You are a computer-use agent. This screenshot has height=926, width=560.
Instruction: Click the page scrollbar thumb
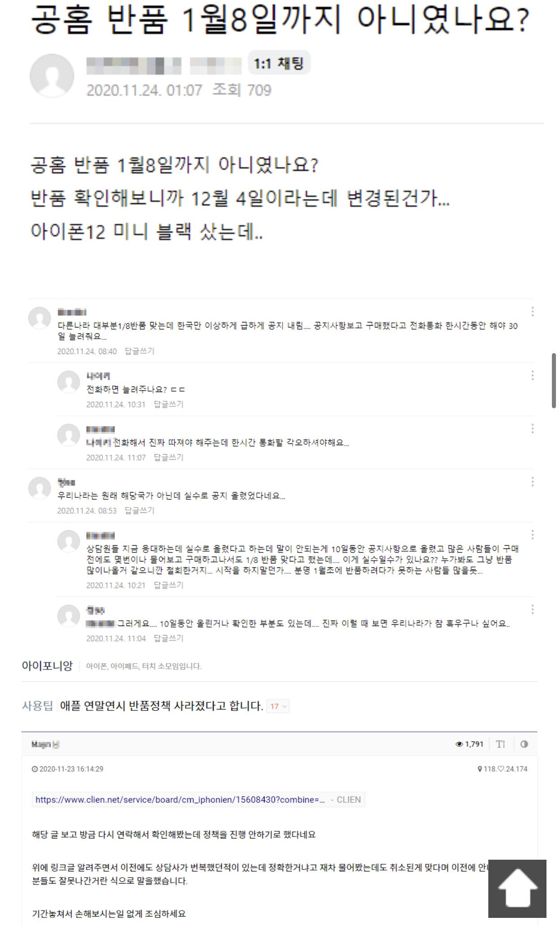(554, 381)
